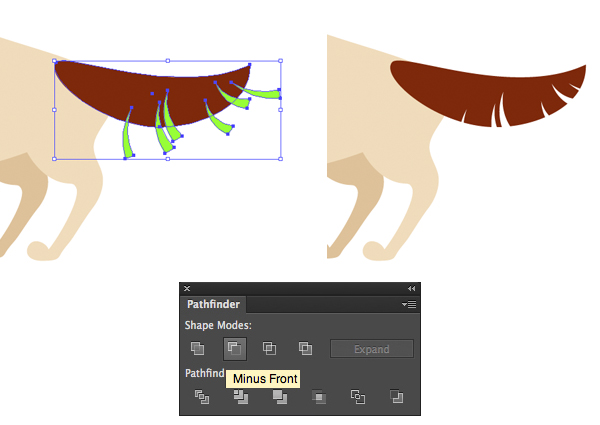This screenshot has height=425, width=600.
Task: Click the Crop pathfinder icon
Action: click(319, 397)
